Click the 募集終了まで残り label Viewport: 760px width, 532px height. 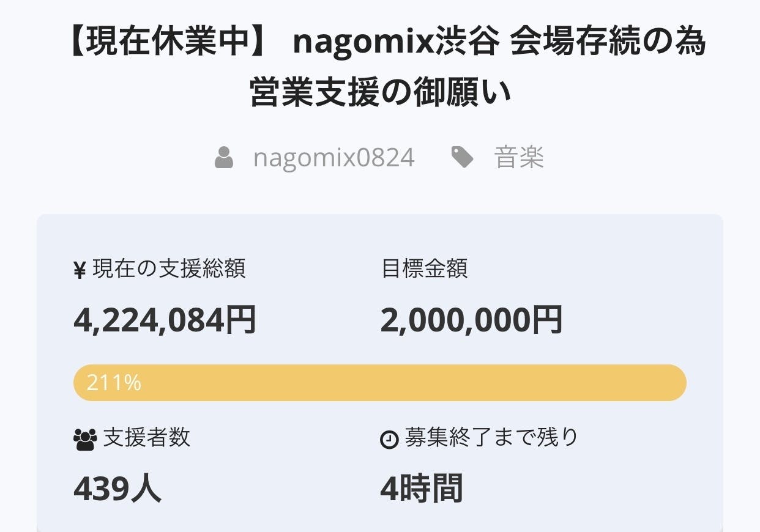pyautogui.click(x=491, y=438)
